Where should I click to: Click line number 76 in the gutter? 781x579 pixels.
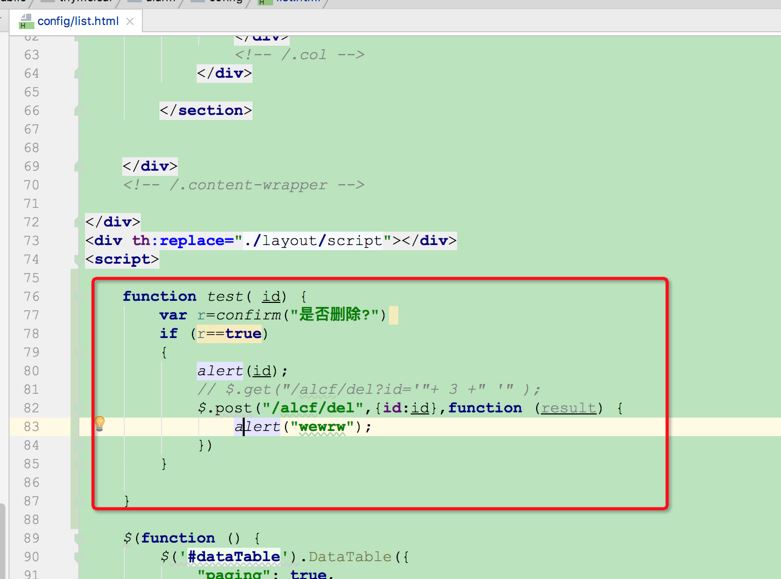pyautogui.click(x=31, y=296)
